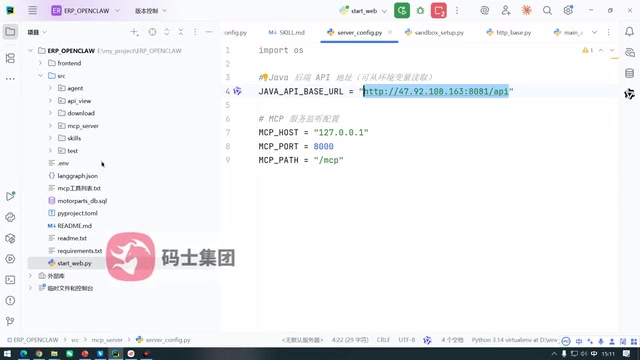The height and width of the screenshot is (360, 640).
Task: Open the ERP_OPENCLAW project dropdown
Action: [x=86, y=11]
